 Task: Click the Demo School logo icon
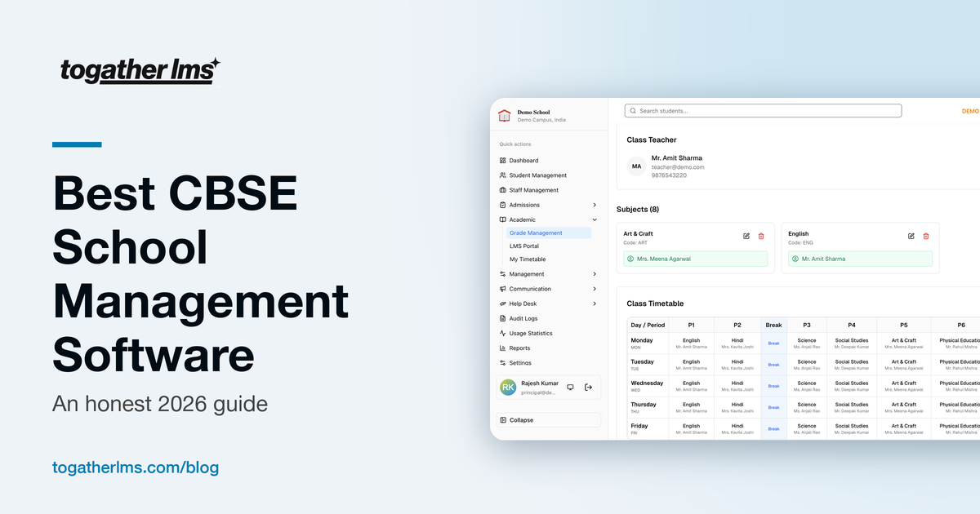pyautogui.click(x=505, y=116)
